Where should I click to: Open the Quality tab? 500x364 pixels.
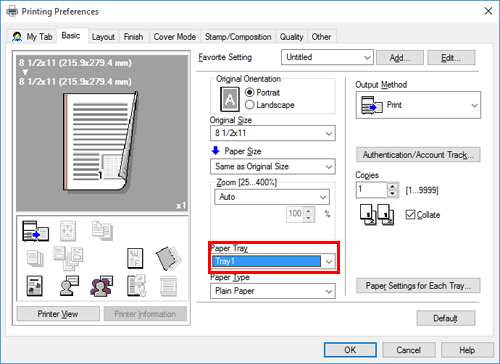(291, 37)
